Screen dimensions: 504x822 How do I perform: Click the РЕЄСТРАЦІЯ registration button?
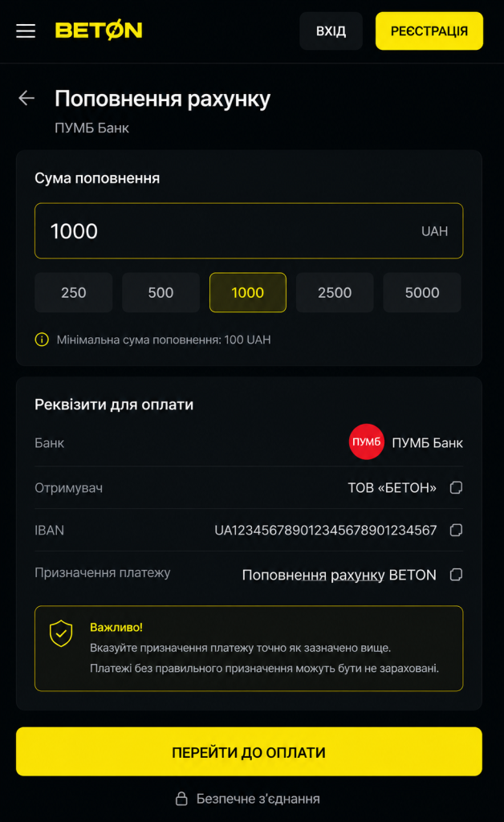tap(429, 31)
